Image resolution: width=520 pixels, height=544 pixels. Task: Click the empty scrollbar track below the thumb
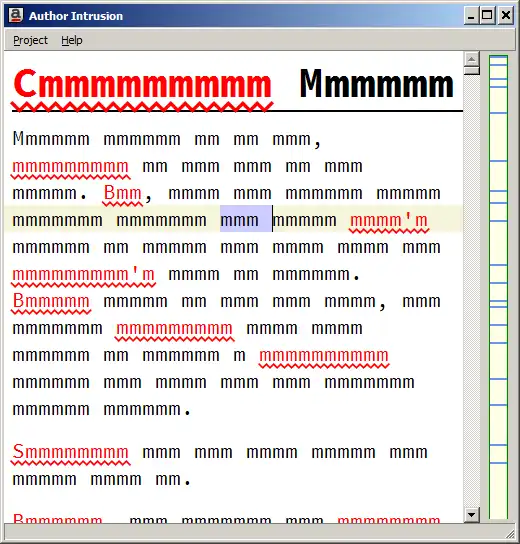(x=471, y=291)
